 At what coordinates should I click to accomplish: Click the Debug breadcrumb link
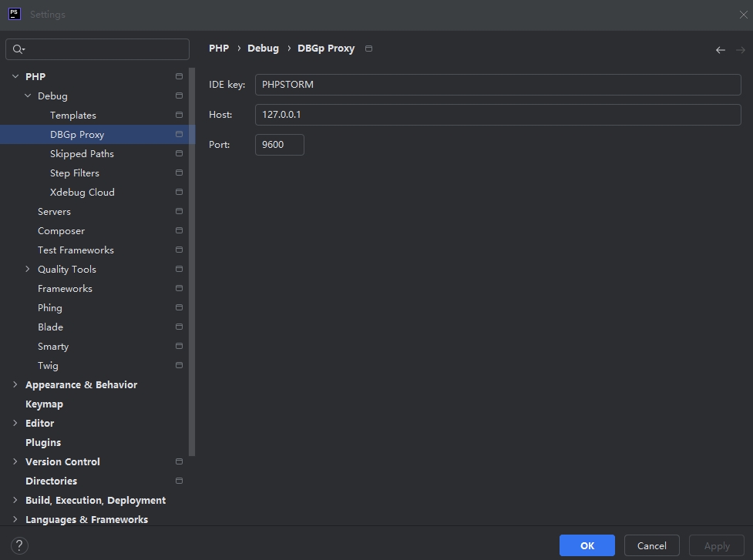point(263,49)
